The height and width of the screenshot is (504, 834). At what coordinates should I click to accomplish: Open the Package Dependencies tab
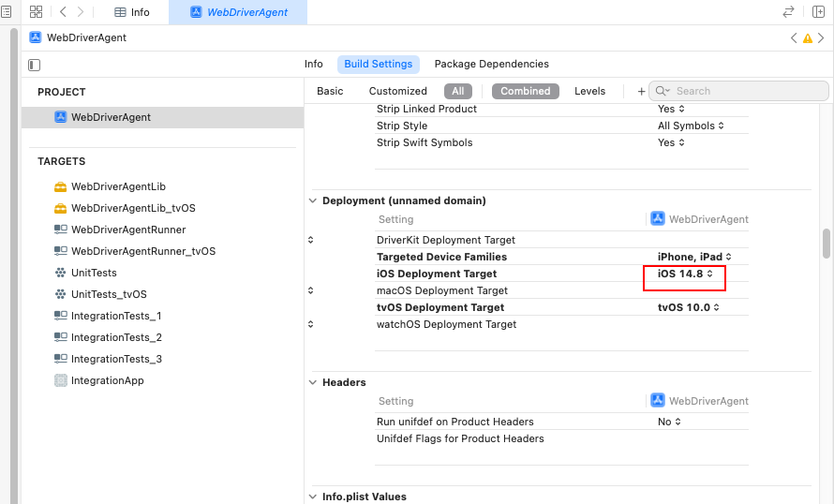(491, 64)
